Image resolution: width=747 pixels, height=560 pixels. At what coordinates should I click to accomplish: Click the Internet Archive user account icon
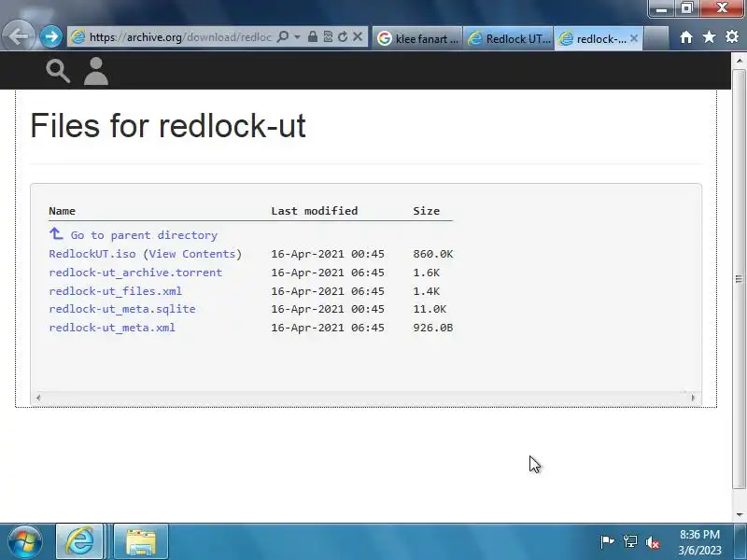pos(96,71)
